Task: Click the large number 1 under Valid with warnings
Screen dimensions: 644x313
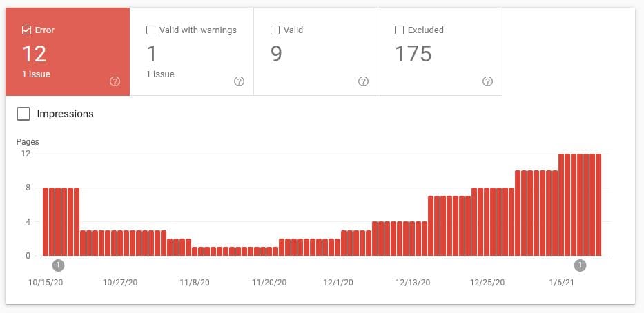Action: click(152, 54)
